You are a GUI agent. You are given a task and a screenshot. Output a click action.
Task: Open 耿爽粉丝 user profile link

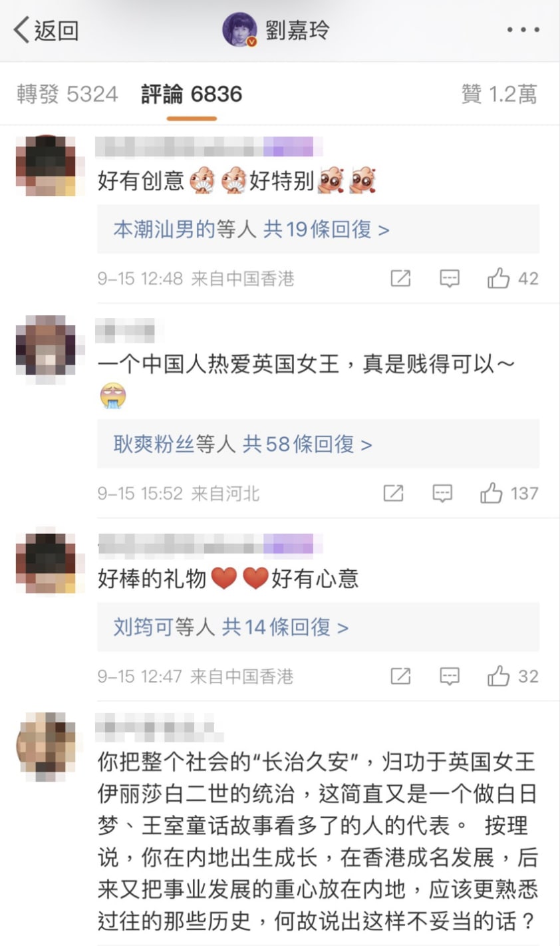click(x=154, y=444)
